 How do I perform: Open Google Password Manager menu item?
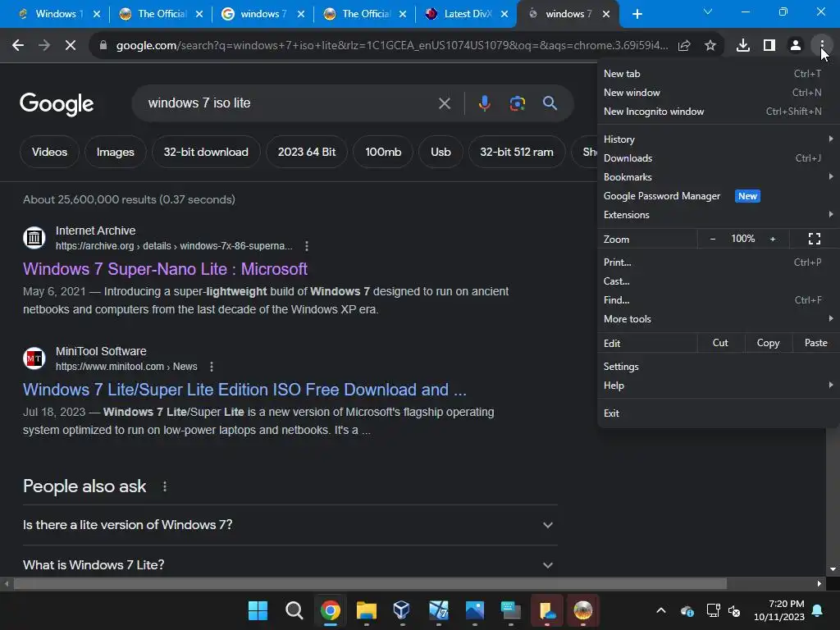point(718,196)
